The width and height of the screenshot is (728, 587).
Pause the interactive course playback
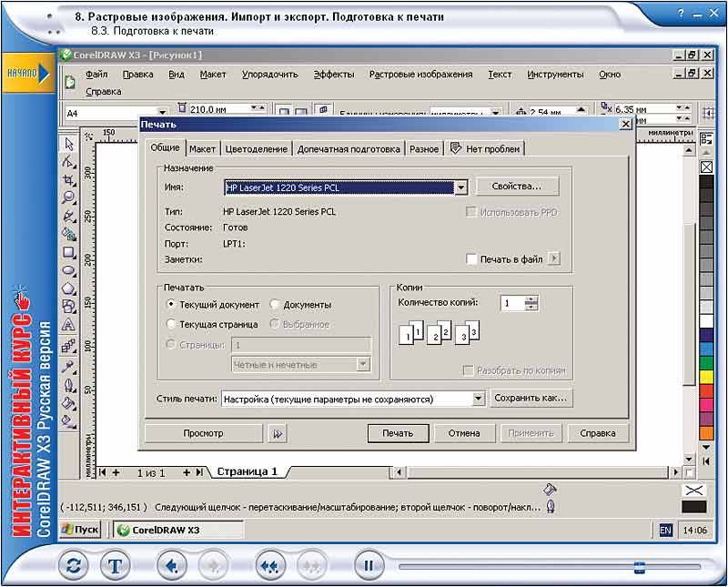(x=369, y=565)
